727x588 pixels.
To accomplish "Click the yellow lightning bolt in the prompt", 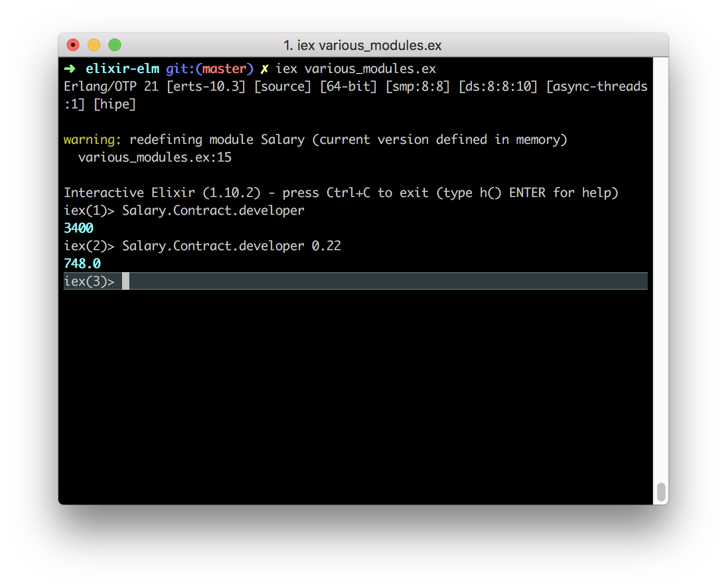I will 264,68.
